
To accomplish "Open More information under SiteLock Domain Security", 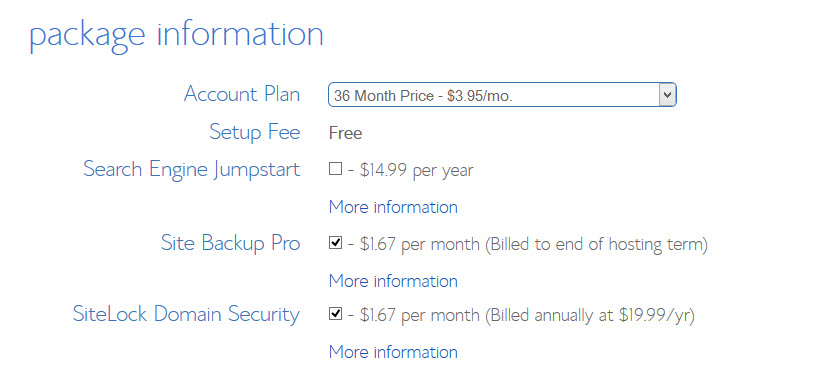I will point(393,352).
